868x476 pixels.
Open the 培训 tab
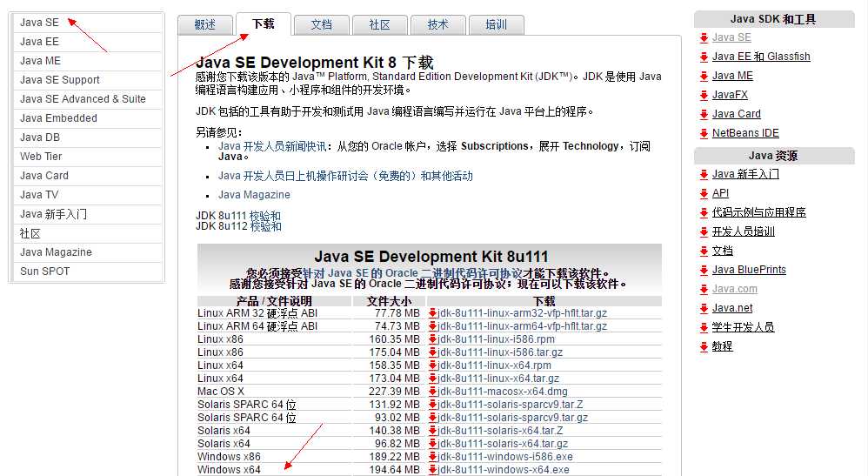point(496,25)
